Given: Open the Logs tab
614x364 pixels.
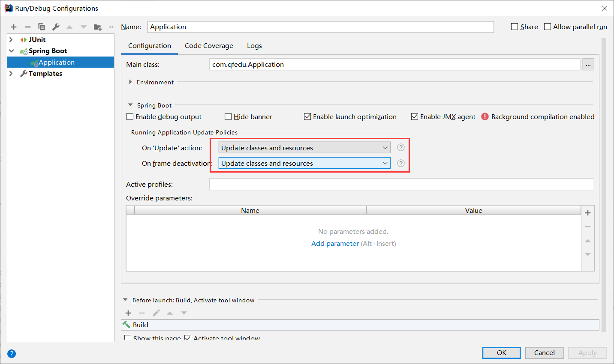Looking at the screenshot, I should coord(254,46).
